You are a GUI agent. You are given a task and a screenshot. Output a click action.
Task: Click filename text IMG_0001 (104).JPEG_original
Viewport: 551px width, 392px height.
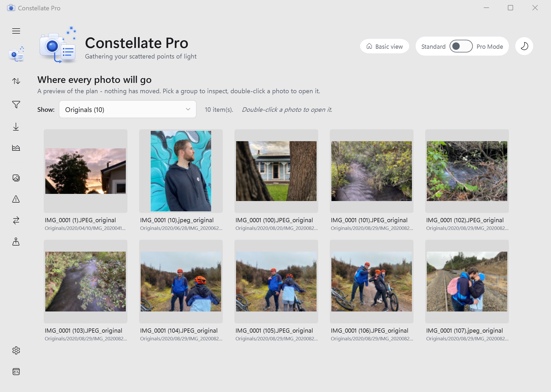point(179,331)
